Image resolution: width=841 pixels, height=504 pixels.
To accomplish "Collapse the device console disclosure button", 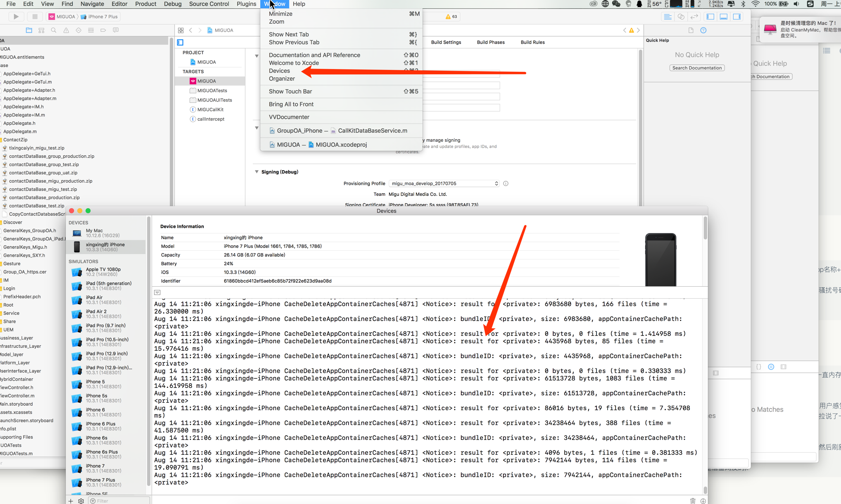I will [x=157, y=292].
